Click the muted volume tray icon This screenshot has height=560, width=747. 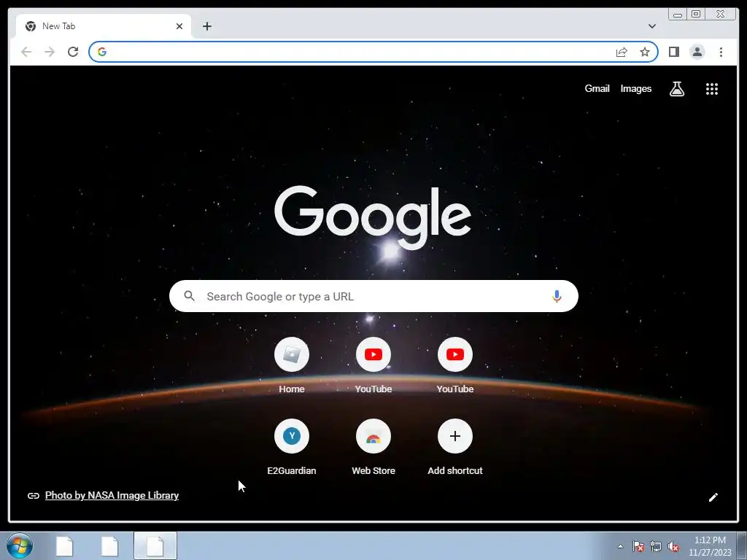point(673,546)
